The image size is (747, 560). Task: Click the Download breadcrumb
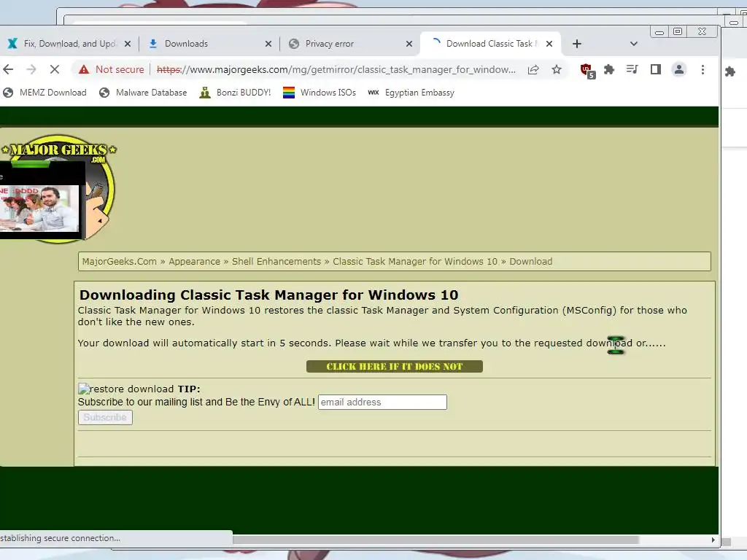[531, 262]
